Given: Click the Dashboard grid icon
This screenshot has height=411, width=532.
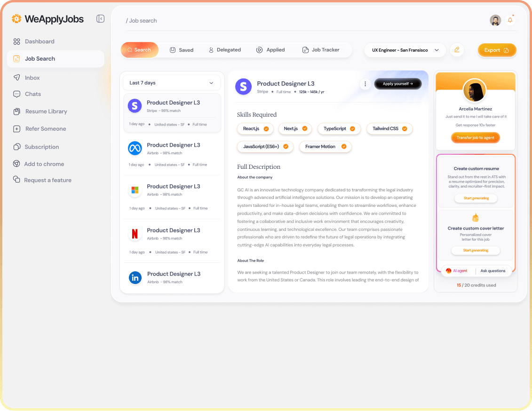Looking at the screenshot, I should click(16, 41).
